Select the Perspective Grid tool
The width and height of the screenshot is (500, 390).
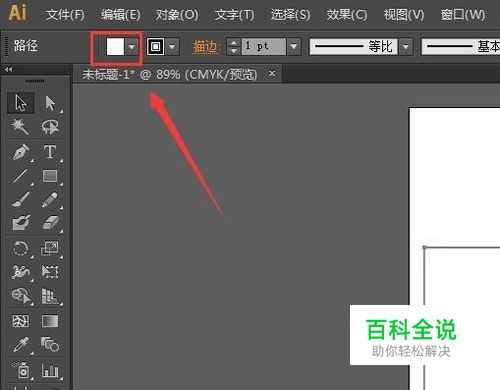50,296
